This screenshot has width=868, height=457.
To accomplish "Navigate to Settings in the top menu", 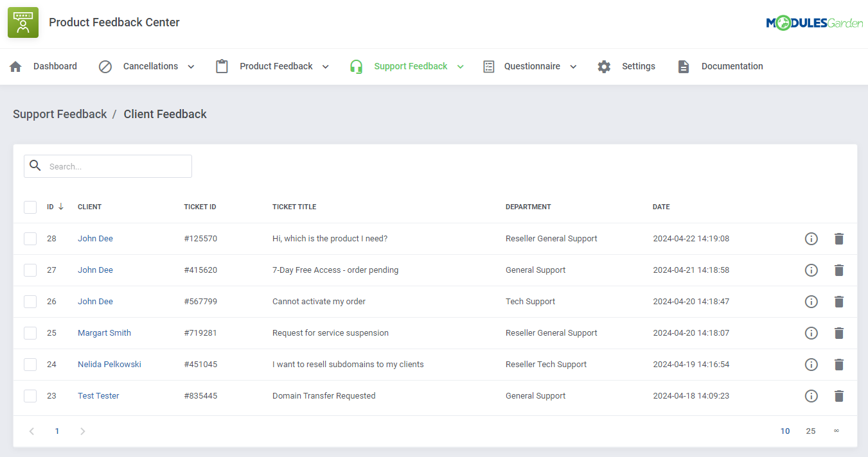I will point(638,66).
